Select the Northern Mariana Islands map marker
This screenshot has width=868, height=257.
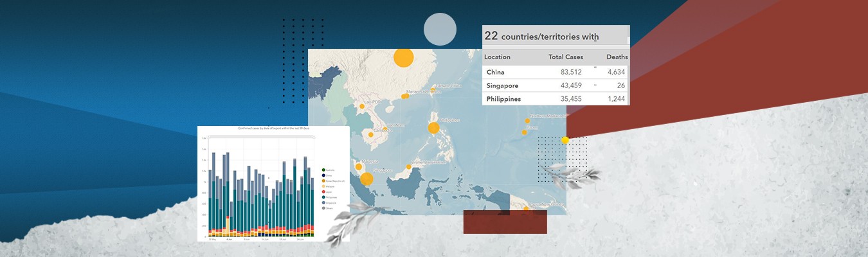pos(527,120)
